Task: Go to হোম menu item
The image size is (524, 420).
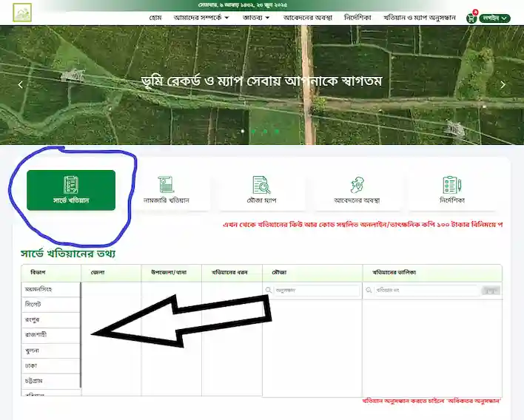Action: point(155,18)
